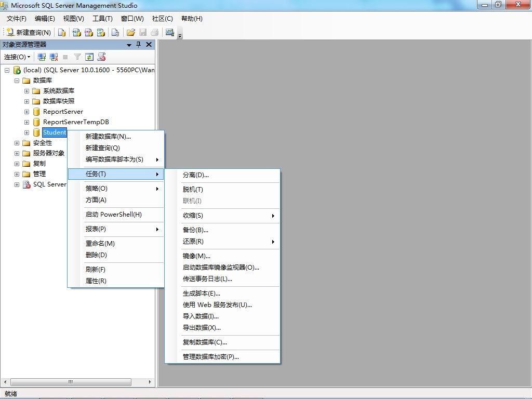
Task: Expand the ReportServer database node
Action: (x=26, y=112)
